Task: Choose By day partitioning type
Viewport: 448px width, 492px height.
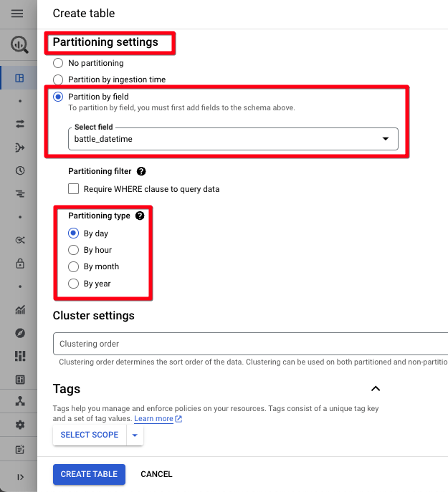Action: 74,233
